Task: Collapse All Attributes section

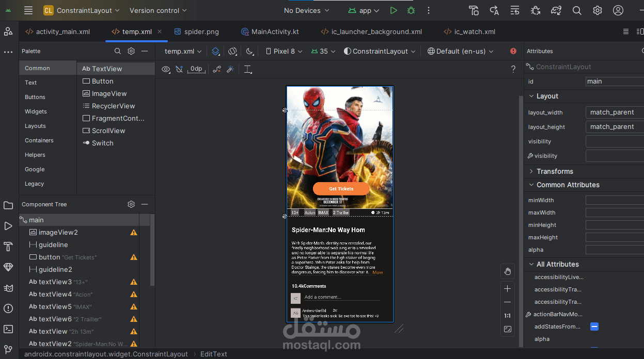Action: pos(531,264)
